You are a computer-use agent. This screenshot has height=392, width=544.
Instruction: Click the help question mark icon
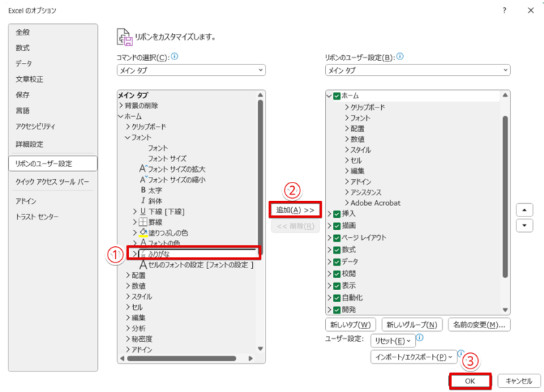coord(504,11)
